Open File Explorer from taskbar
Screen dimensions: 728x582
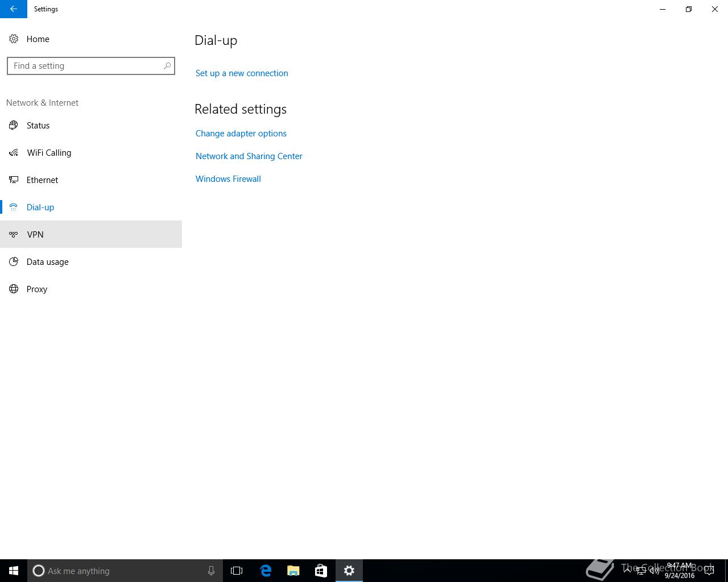(293, 571)
